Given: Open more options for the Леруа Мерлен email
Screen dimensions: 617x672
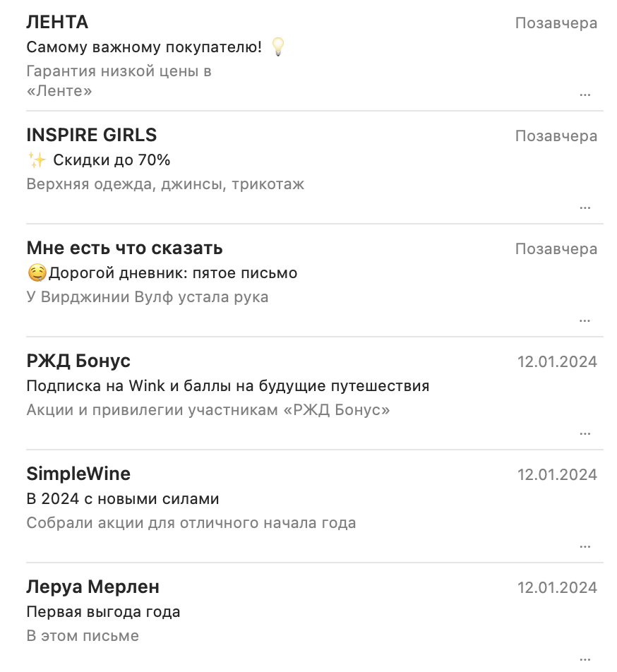Looking at the screenshot, I should pyautogui.click(x=585, y=658).
